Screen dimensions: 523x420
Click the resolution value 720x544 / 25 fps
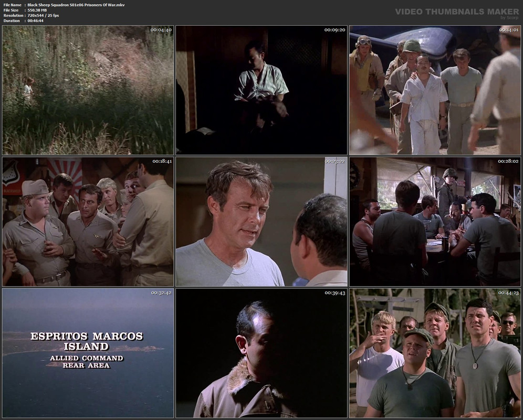[43, 15]
